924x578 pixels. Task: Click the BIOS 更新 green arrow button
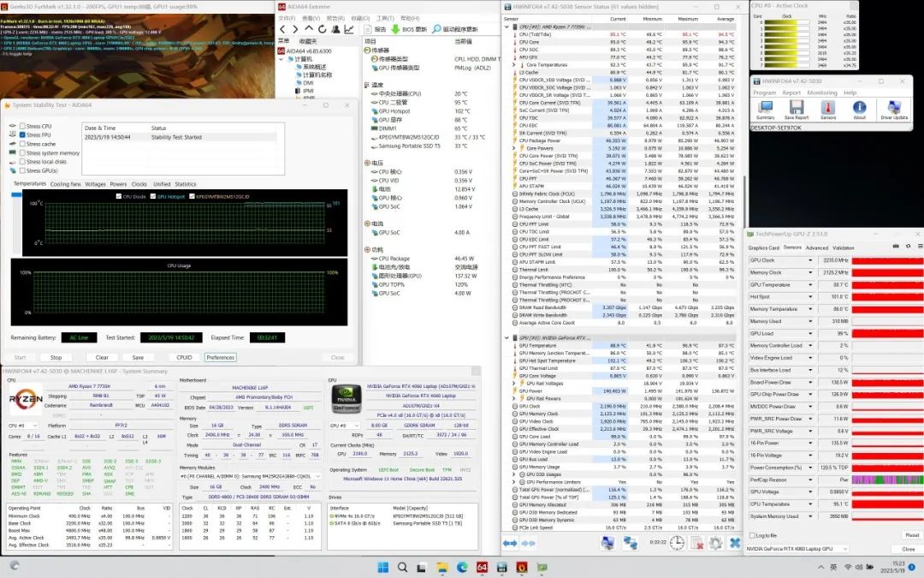[409, 29]
